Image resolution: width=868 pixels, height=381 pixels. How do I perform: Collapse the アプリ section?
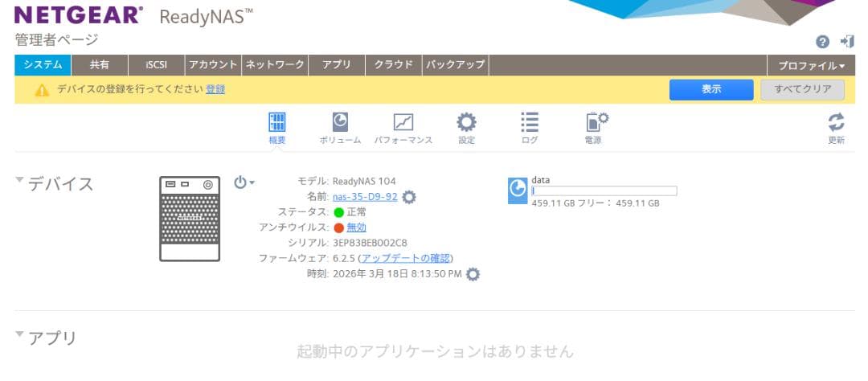(x=19, y=334)
